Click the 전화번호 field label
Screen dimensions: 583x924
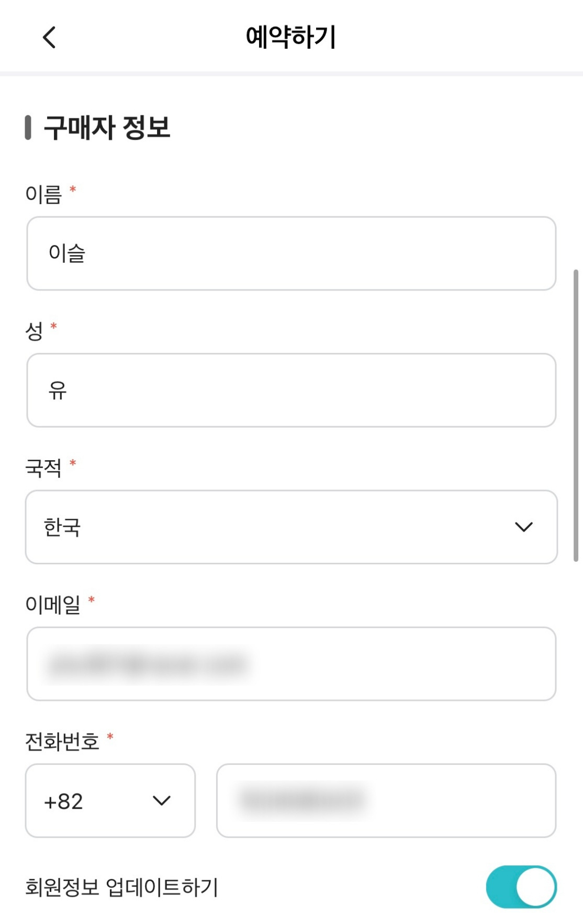[x=62, y=742]
